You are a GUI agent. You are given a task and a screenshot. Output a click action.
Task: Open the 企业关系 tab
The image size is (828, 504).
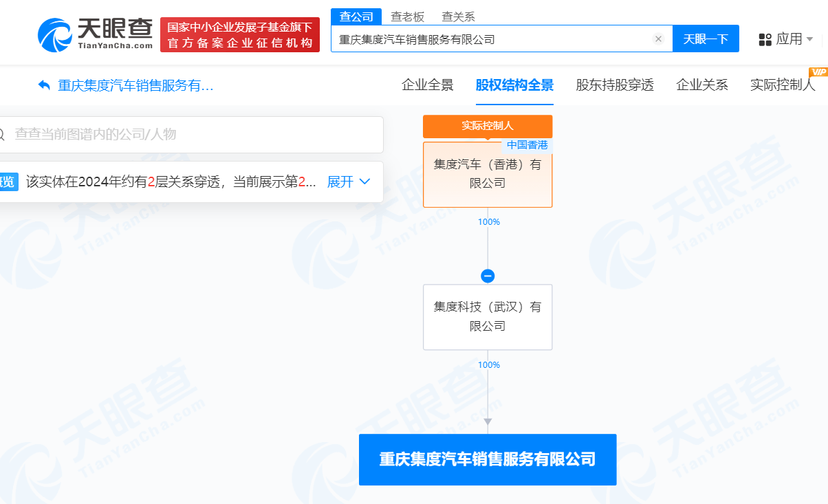point(701,85)
